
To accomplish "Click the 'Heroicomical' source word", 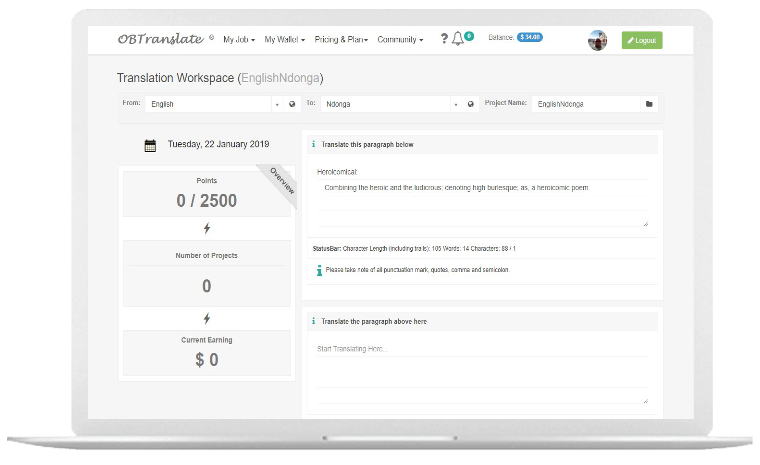I will (337, 172).
